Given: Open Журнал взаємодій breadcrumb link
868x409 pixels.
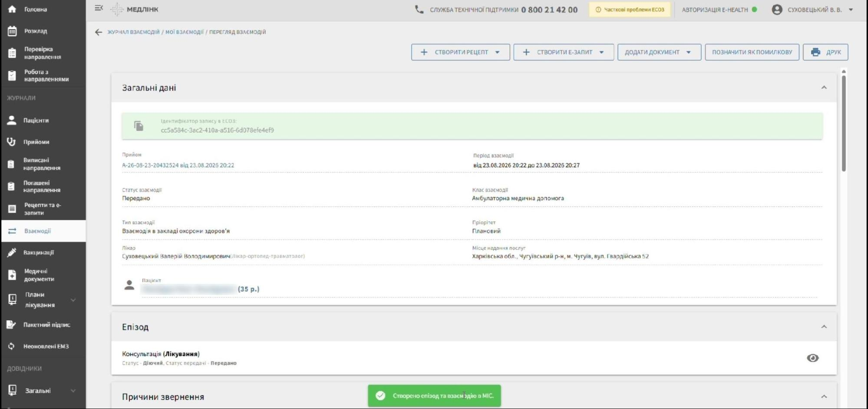Looking at the screenshot, I should tap(134, 32).
